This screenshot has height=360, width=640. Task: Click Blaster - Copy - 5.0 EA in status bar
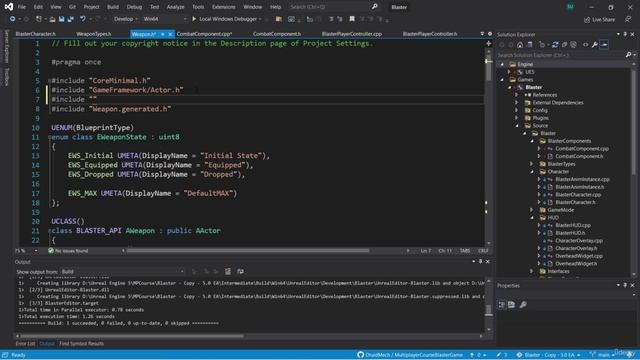[548, 355]
